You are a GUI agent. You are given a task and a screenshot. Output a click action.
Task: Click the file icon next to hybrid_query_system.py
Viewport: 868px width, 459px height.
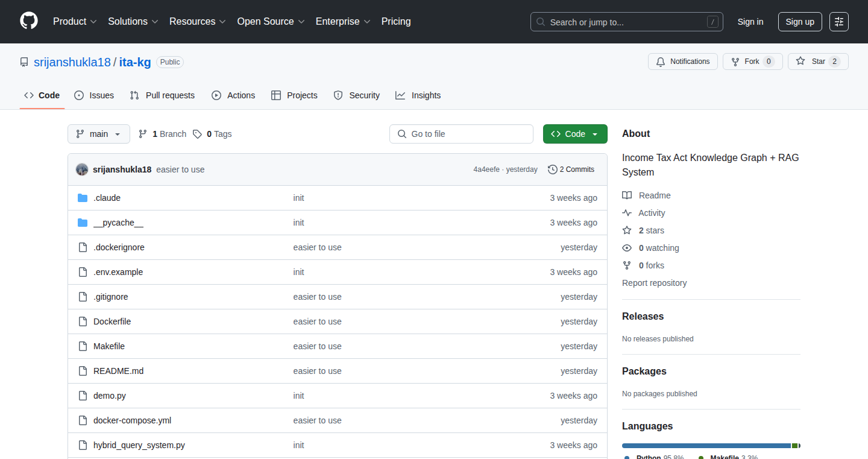[x=83, y=445]
